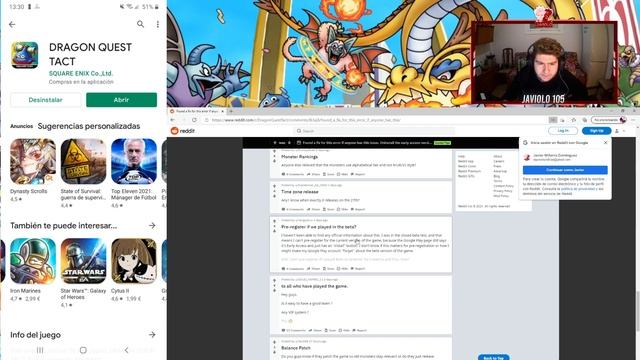The image size is (640, 360).
Task: Upvote the 'Balance Patch' post
Action: [274, 343]
